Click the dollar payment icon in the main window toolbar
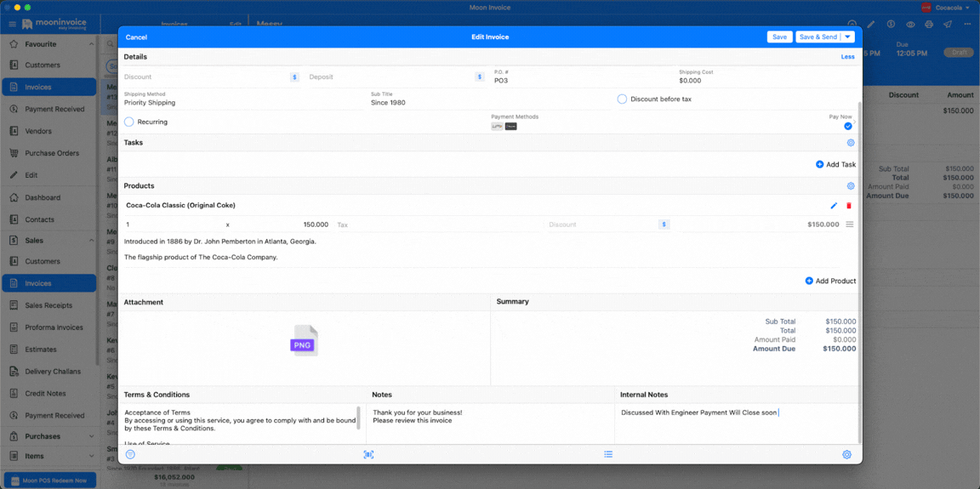Viewport: 980px width, 489px height. click(x=891, y=25)
